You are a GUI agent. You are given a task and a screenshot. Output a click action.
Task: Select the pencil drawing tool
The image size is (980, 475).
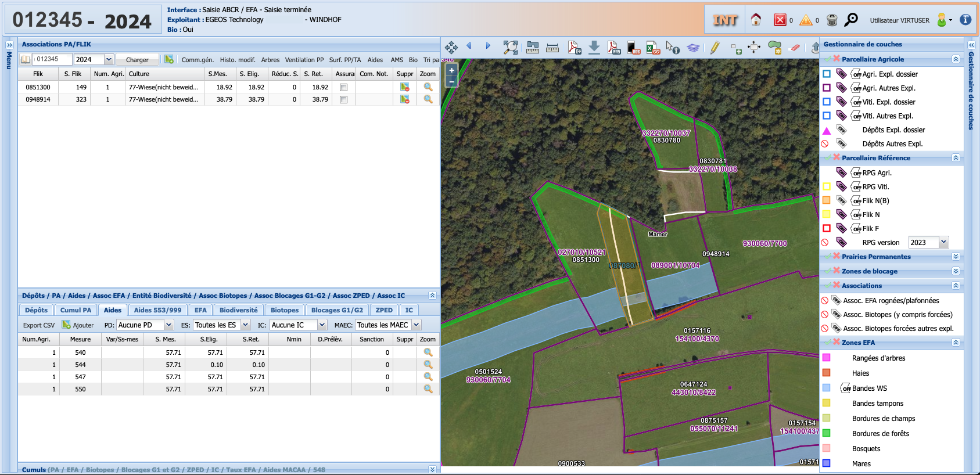715,48
